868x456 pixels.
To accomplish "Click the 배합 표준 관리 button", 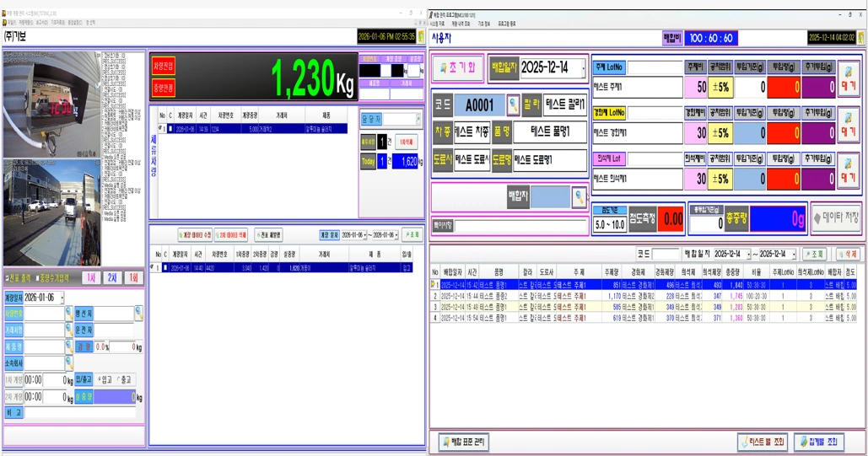I will tap(464, 442).
